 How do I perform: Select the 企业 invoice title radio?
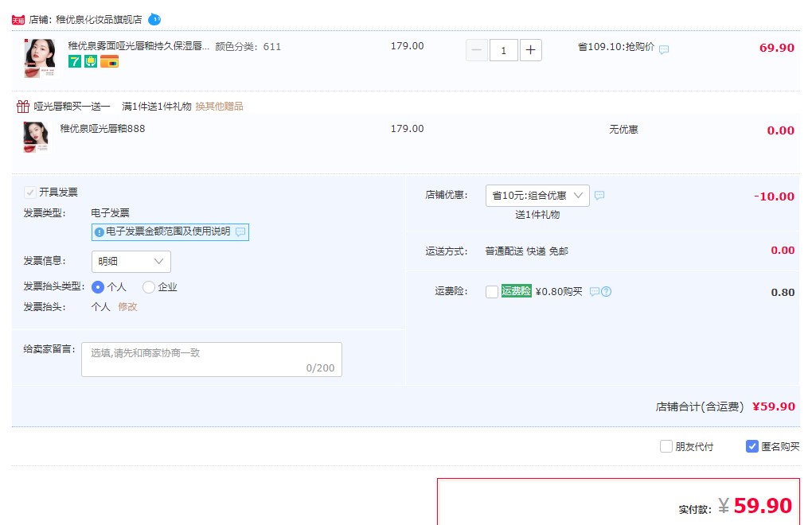coord(149,287)
